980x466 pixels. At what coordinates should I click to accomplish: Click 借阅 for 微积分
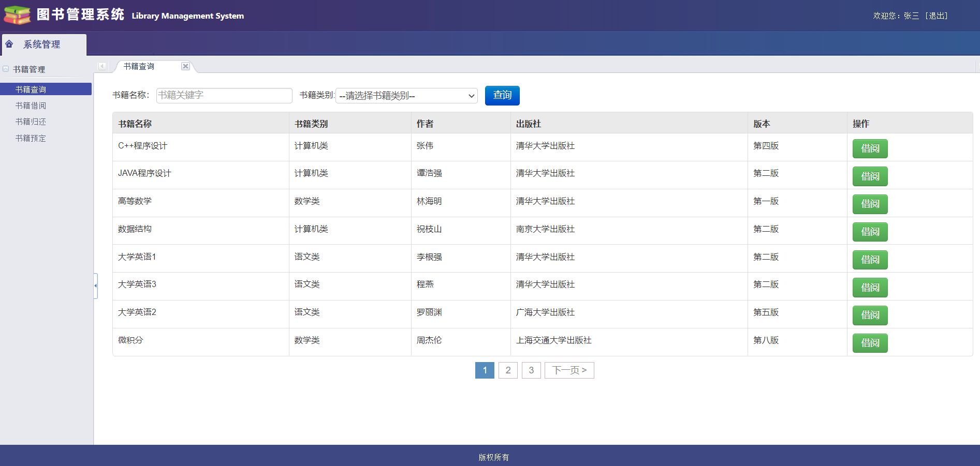(x=870, y=343)
